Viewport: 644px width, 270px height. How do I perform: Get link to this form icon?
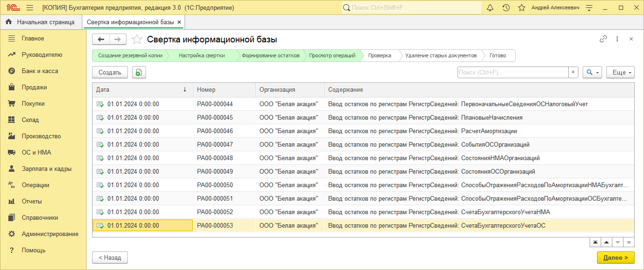603,39
